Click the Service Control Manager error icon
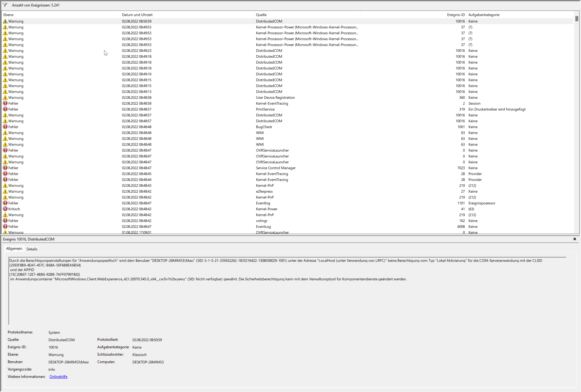This screenshot has height=392, width=581. pos(5,168)
